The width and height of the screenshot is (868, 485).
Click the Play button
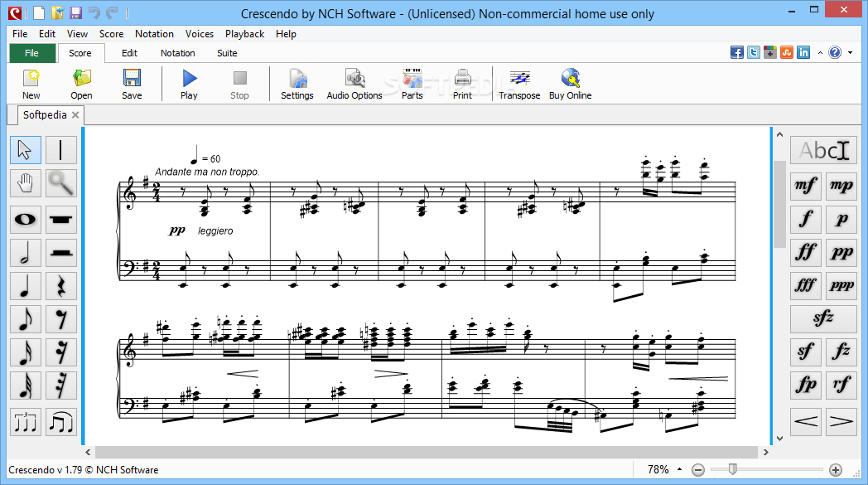(189, 85)
